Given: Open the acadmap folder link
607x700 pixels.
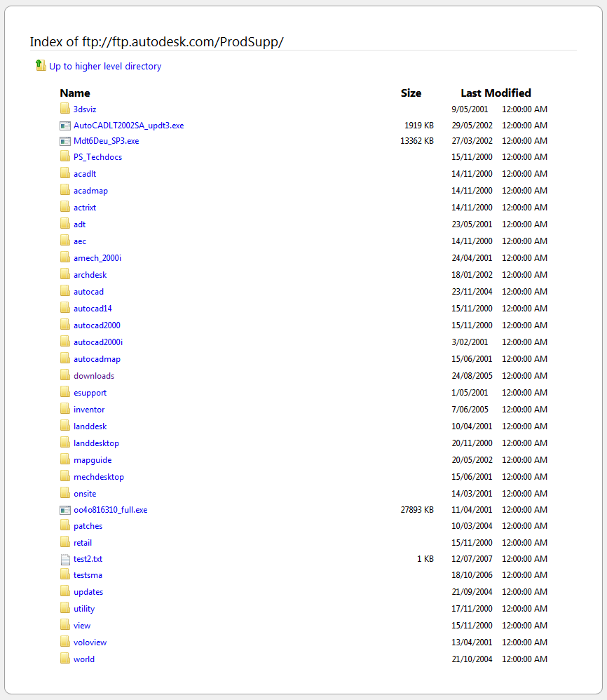Looking at the screenshot, I should 90,191.
